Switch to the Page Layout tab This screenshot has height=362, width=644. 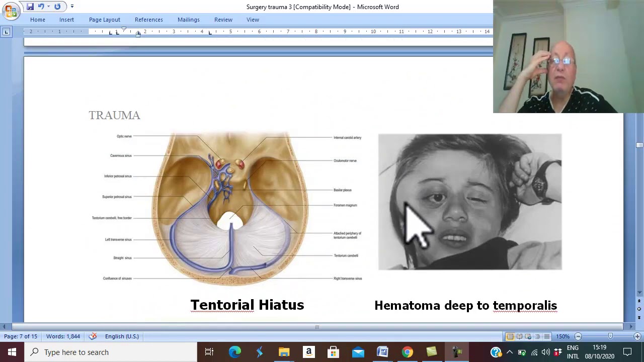105,20
